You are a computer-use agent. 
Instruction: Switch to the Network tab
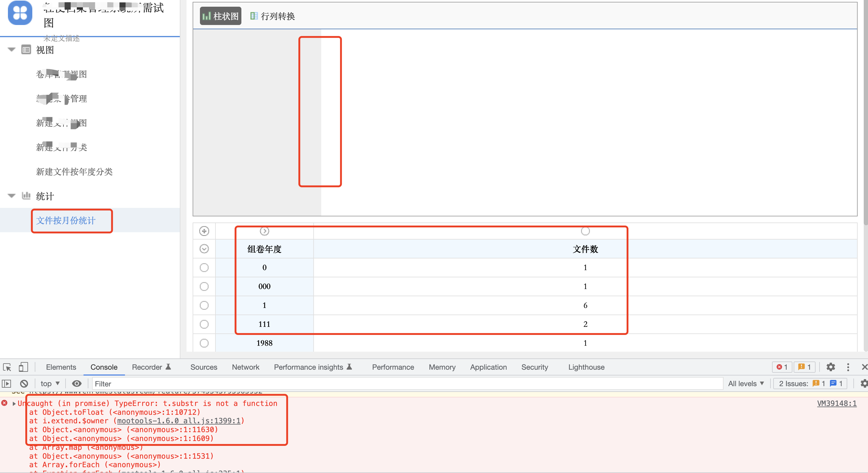(x=245, y=367)
